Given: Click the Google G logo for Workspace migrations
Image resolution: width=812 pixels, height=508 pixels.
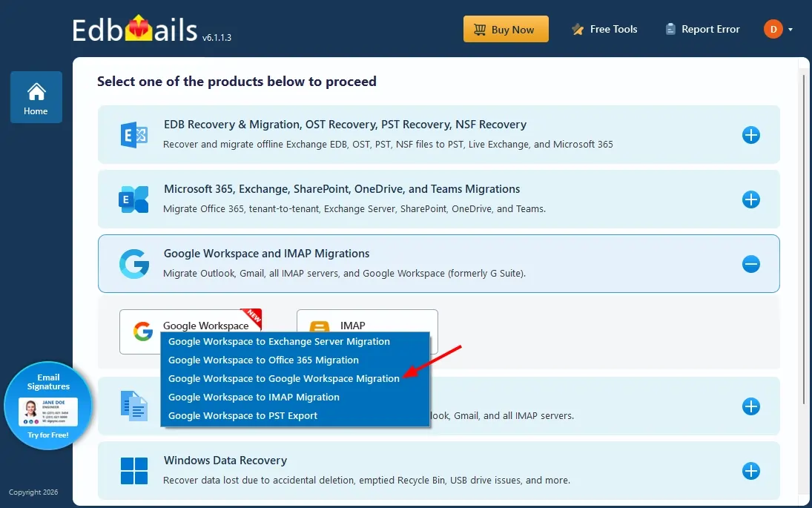Looking at the screenshot, I should coord(134,263).
